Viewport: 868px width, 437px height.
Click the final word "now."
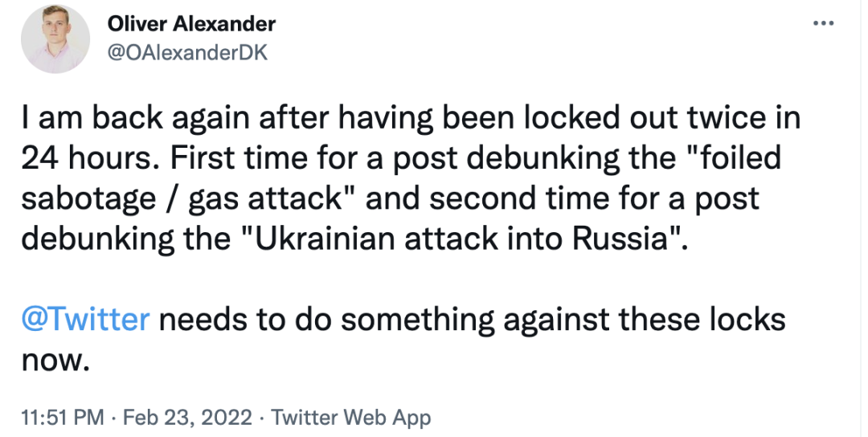53,361
